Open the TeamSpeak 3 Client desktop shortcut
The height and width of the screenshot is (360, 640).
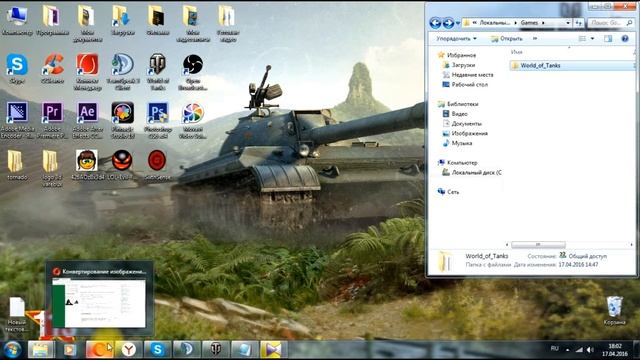122,71
